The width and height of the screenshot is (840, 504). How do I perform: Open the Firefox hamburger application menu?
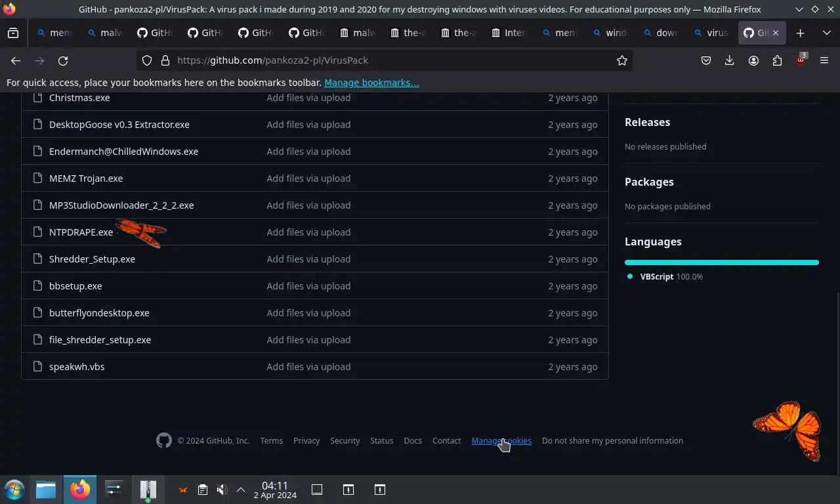[824, 60]
